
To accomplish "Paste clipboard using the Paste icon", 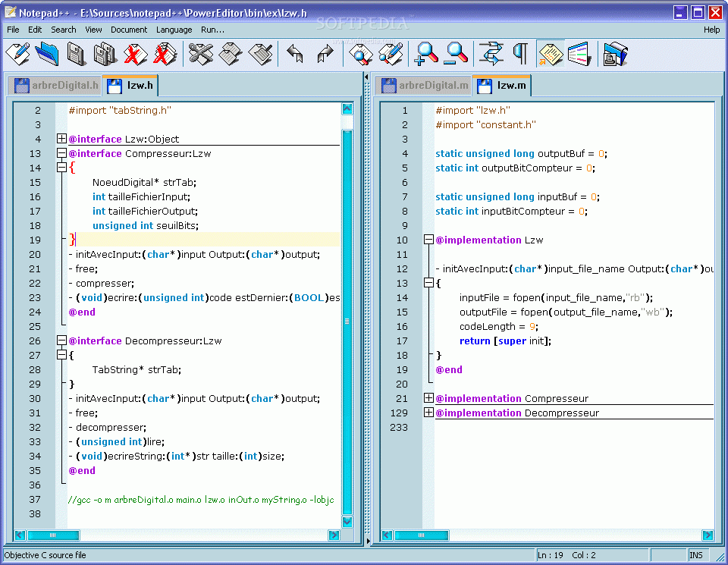I will [x=261, y=53].
